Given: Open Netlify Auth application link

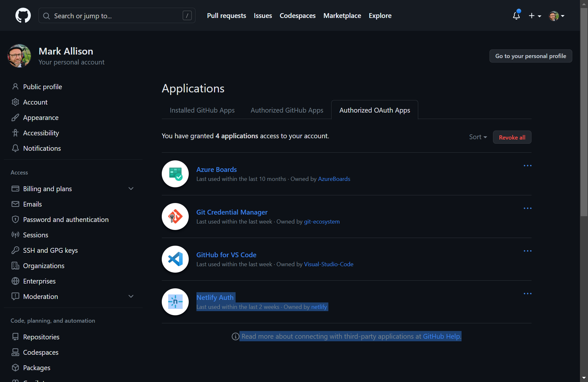Looking at the screenshot, I should 215,297.
